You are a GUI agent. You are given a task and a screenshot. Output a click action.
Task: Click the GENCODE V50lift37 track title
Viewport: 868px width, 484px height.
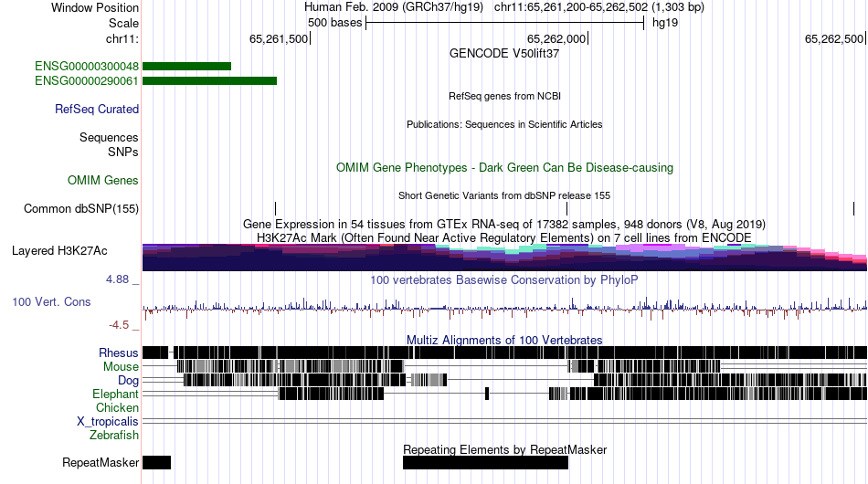504,54
